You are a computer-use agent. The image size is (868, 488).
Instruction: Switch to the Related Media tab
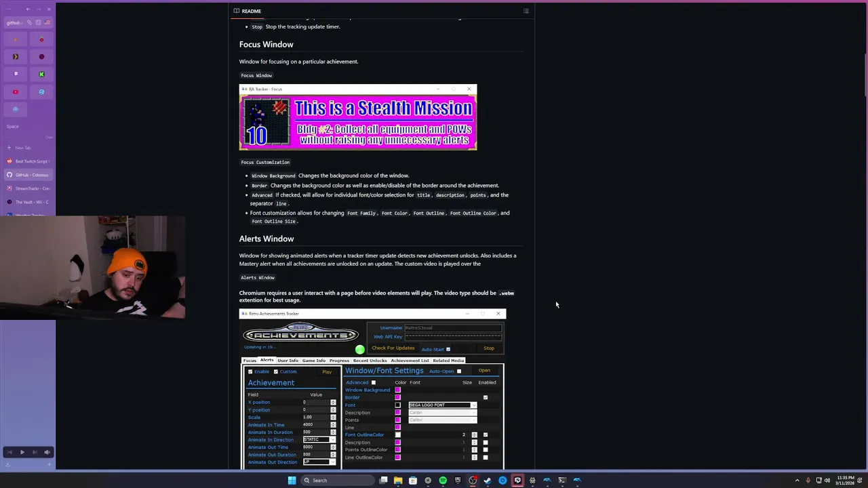pos(448,361)
